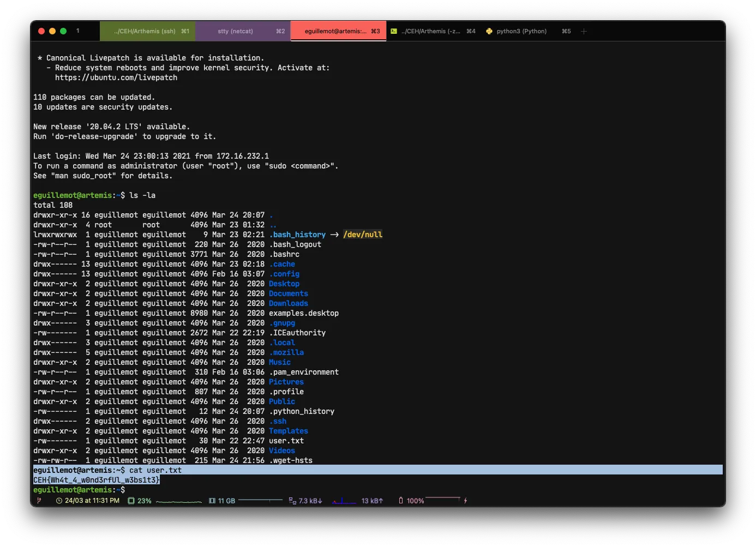756x547 pixels.
Task: Click the memory icon beside 11 GB
Action: (212, 501)
